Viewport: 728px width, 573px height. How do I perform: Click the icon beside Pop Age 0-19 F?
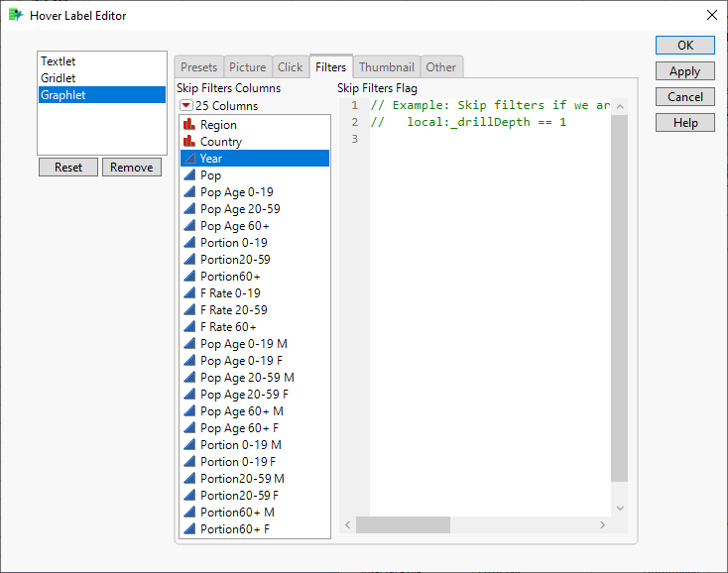coord(189,361)
